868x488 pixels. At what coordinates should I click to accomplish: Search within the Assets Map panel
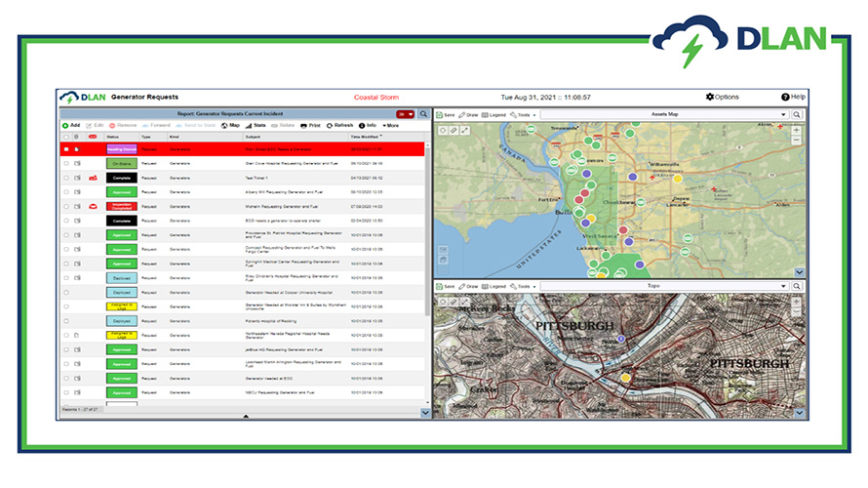pyautogui.click(x=797, y=114)
